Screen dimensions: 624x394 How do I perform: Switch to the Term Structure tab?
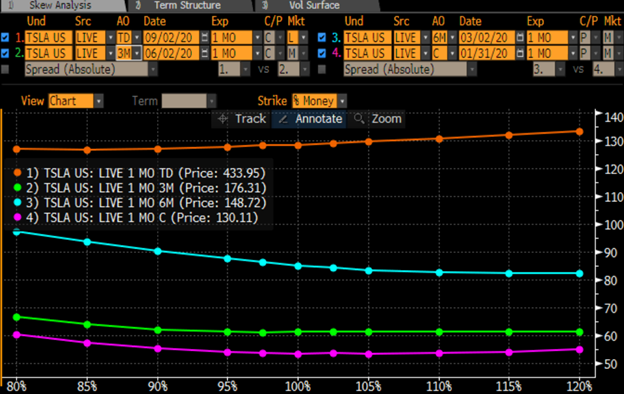(x=187, y=6)
